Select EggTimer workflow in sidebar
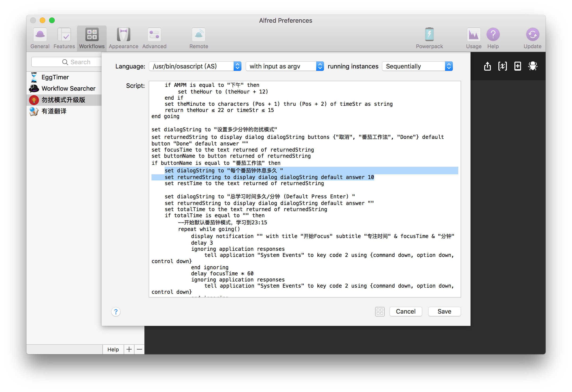This screenshot has width=572, height=392. pos(55,77)
